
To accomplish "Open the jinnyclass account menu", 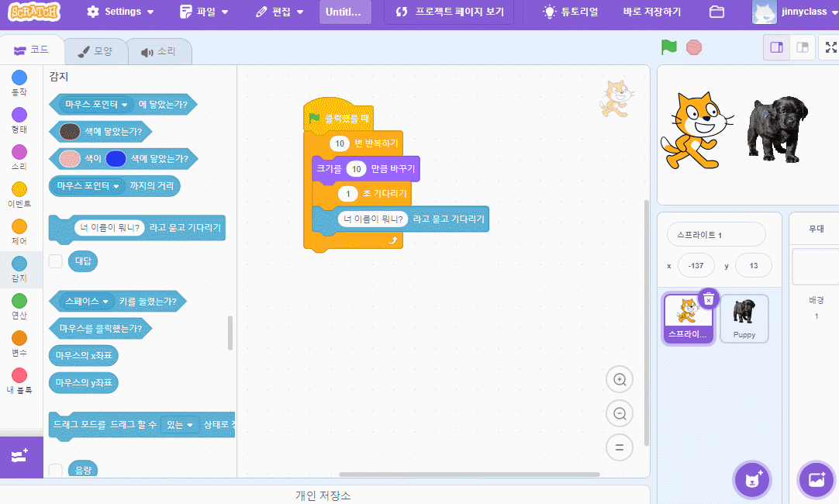I will [x=808, y=12].
